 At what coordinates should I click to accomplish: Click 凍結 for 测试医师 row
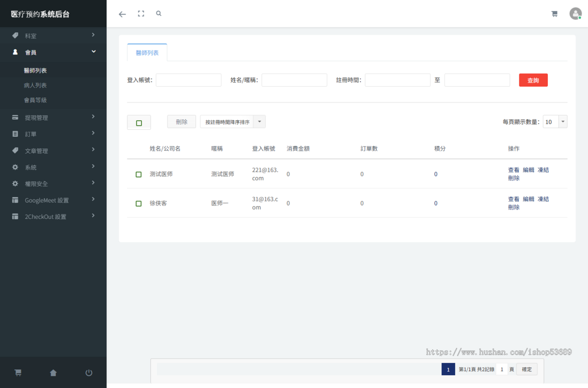click(x=543, y=170)
